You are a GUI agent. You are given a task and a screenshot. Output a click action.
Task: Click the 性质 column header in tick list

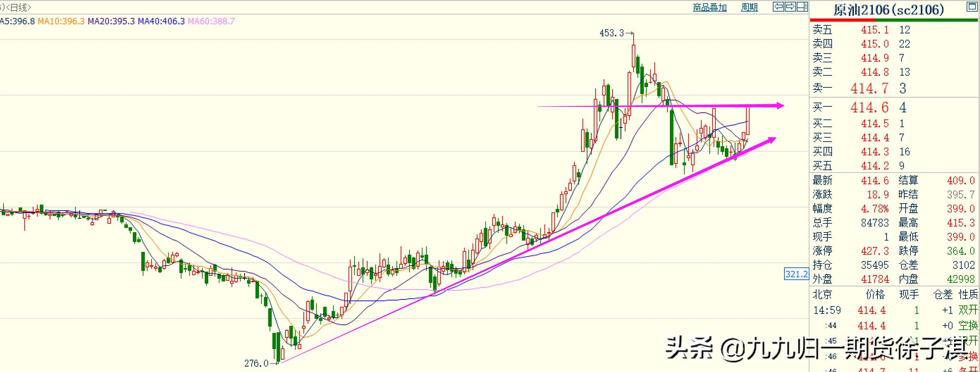pos(968,294)
